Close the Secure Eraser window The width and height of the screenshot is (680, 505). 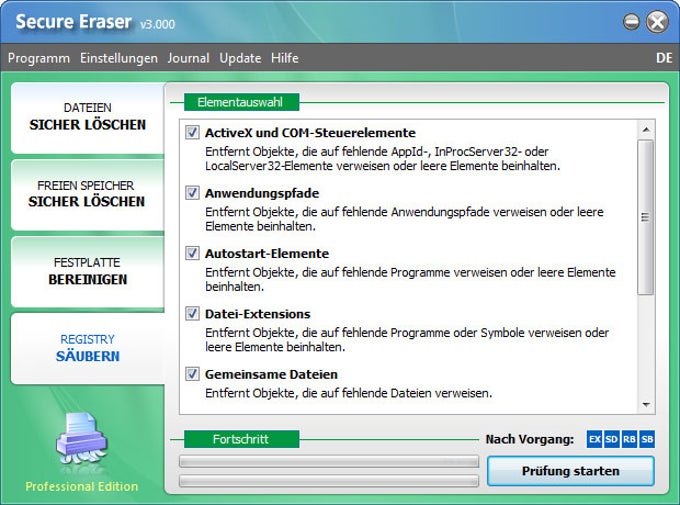point(657,21)
